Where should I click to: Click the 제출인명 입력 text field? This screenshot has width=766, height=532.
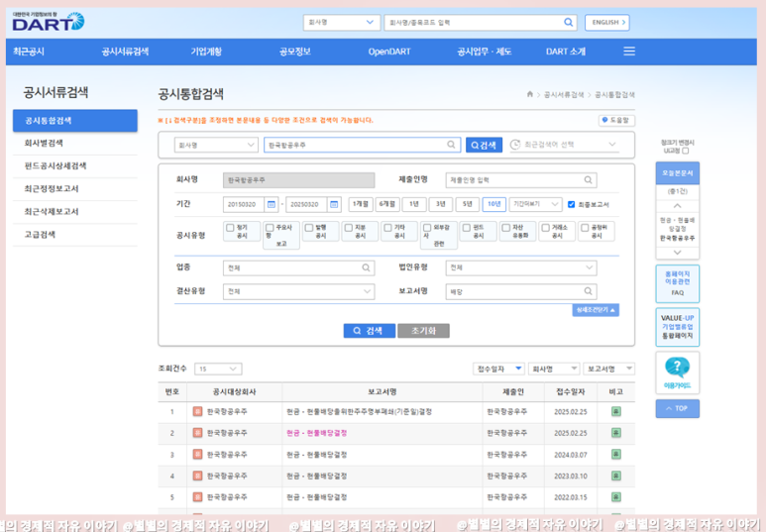click(521, 180)
